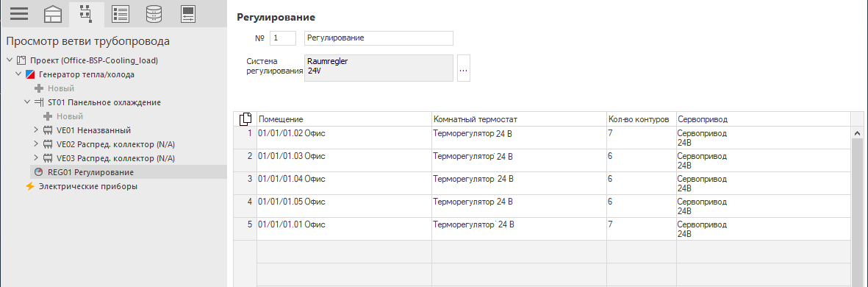Click the lightning icon for electrical devices
The height and width of the screenshot is (287, 868).
tap(30, 186)
